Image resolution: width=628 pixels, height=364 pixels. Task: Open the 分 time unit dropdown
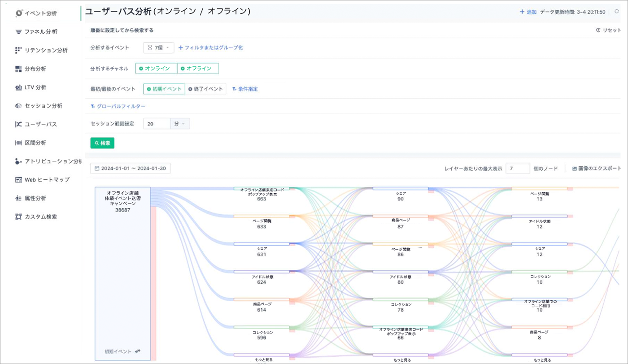(x=180, y=124)
